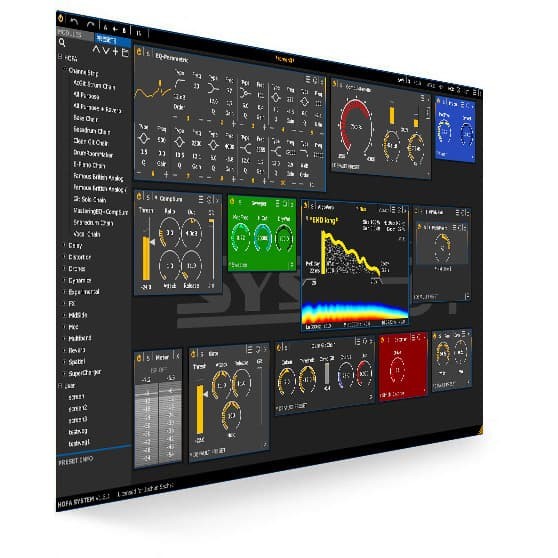Collapse the Channel Strip preset folder
Viewport: 558px width, 558px height.
[x=65, y=69]
